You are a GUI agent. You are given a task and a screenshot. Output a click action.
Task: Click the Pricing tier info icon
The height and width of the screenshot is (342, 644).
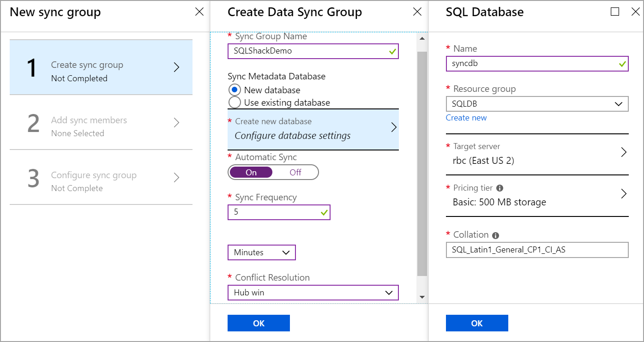(500, 188)
